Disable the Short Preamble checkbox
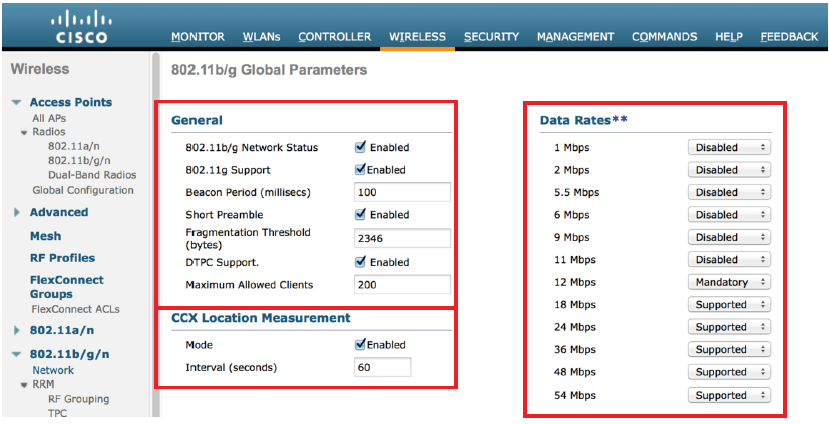 coord(361,215)
